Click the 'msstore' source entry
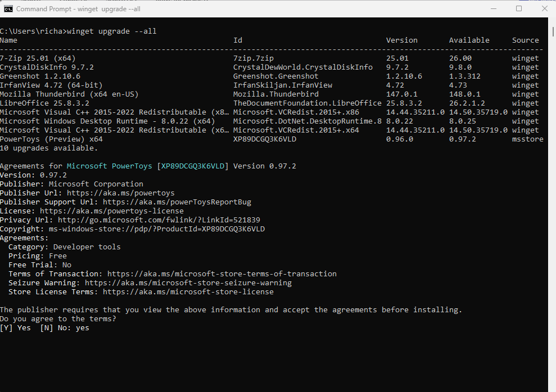The image size is (556, 392). (x=528, y=139)
